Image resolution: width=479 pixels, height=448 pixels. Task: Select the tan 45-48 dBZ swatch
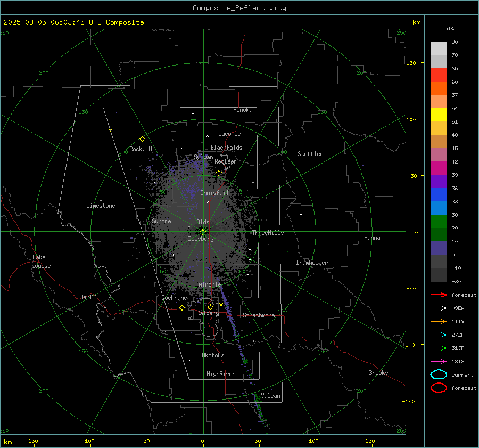(x=439, y=142)
